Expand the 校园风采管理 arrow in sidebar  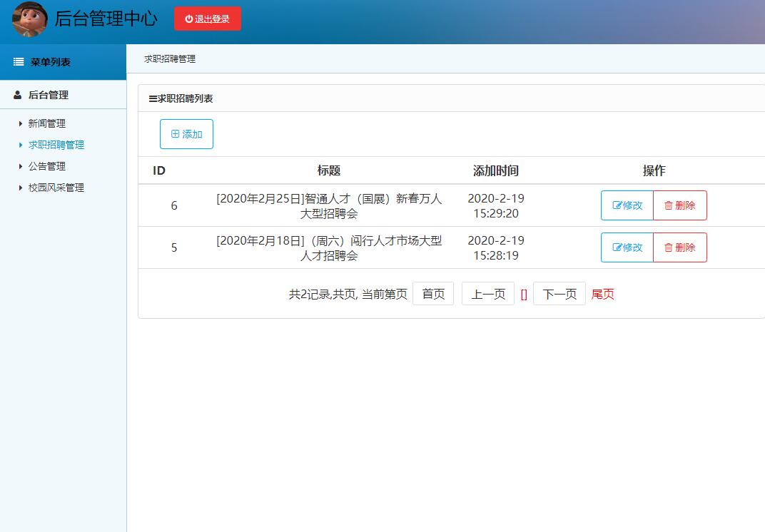21,188
